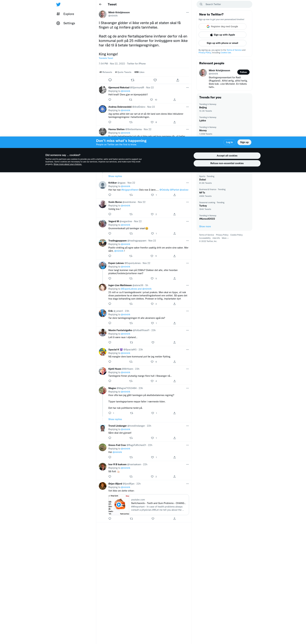Image resolution: width=306 pixels, height=644 pixels.
Task: Click the Search Twitter field
Action: click(x=224, y=4)
